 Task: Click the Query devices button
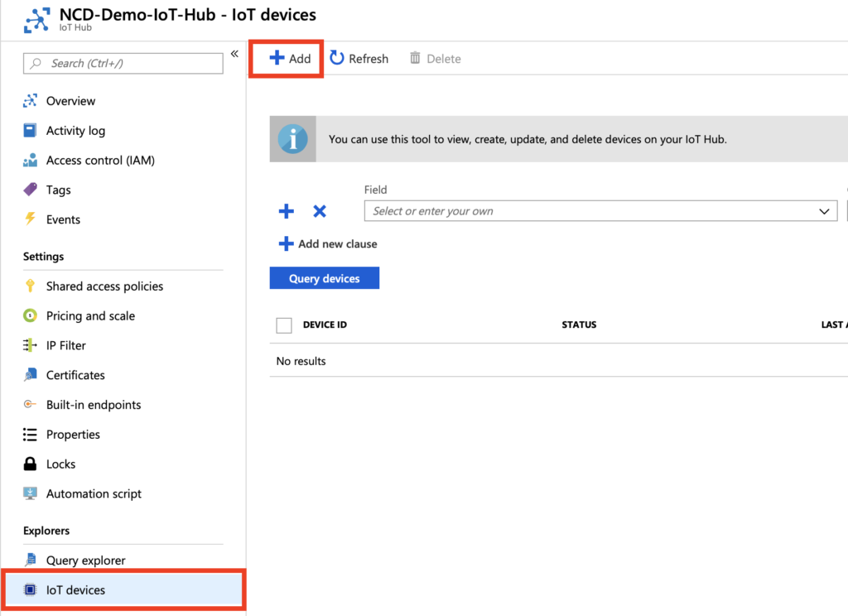(325, 278)
